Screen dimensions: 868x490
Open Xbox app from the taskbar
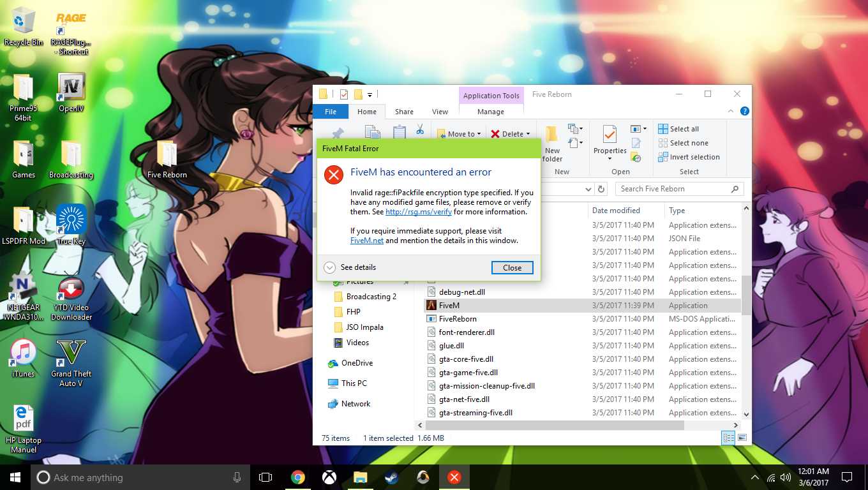click(329, 477)
